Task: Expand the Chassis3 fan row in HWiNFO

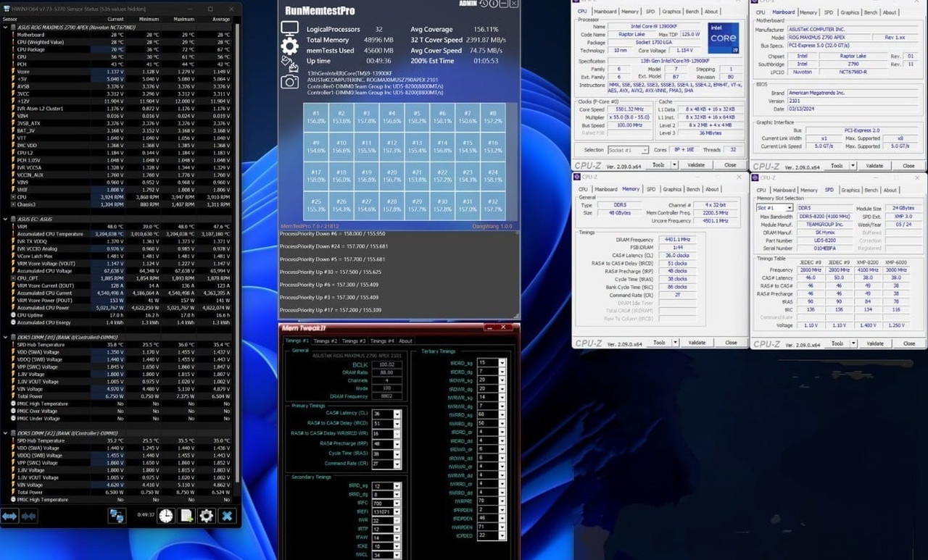Action: point(13,204)
